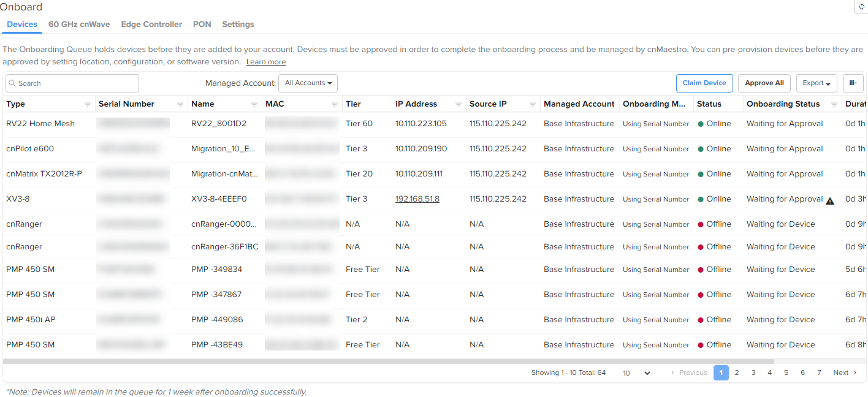
Task: Select the name RV22_8001D2
Action: pyautogui.click(x=219, y=124)
